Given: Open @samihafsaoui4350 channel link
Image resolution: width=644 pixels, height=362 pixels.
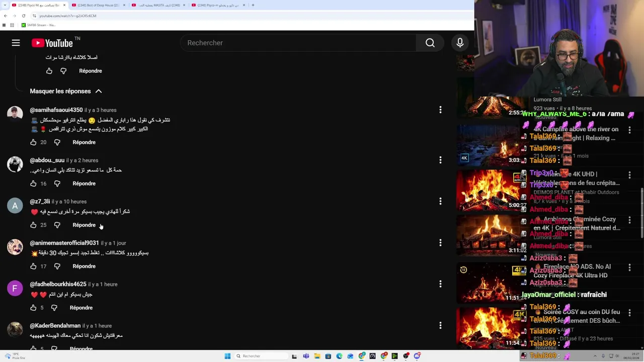Looking at the screenshot, I should pyautogui.click(x=56, y=110).
